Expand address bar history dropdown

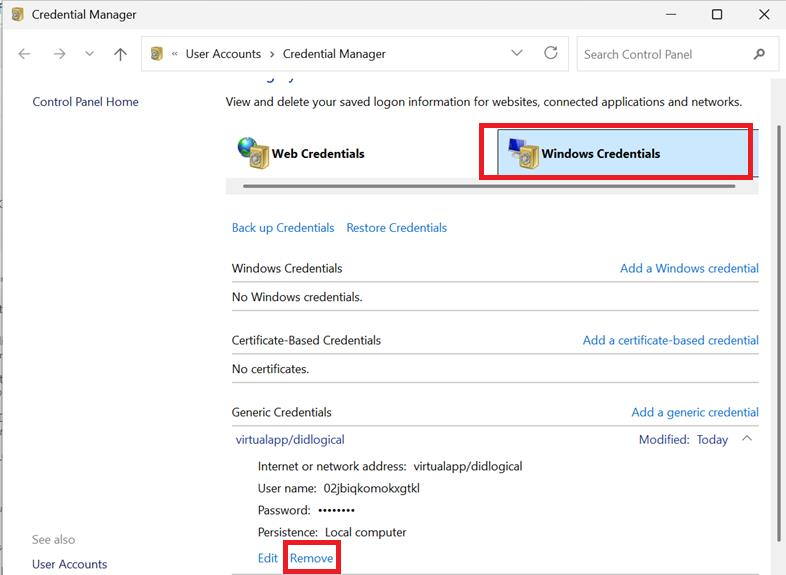click(x=517, y=53)
